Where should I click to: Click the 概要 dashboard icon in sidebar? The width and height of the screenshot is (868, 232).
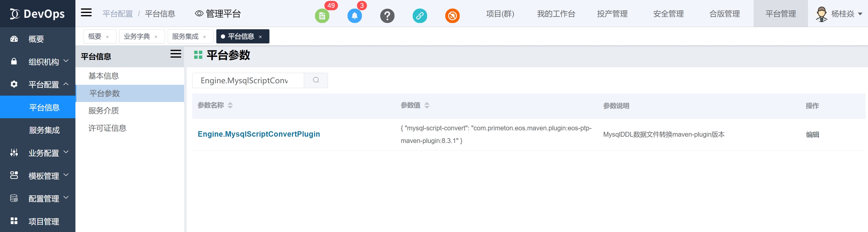(x=14, y=39)
